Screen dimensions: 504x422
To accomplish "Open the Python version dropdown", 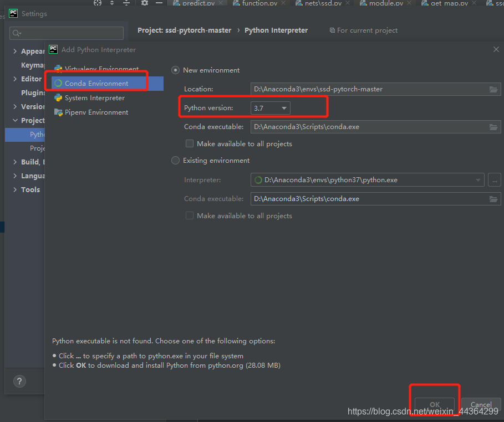I will point(284,107).
